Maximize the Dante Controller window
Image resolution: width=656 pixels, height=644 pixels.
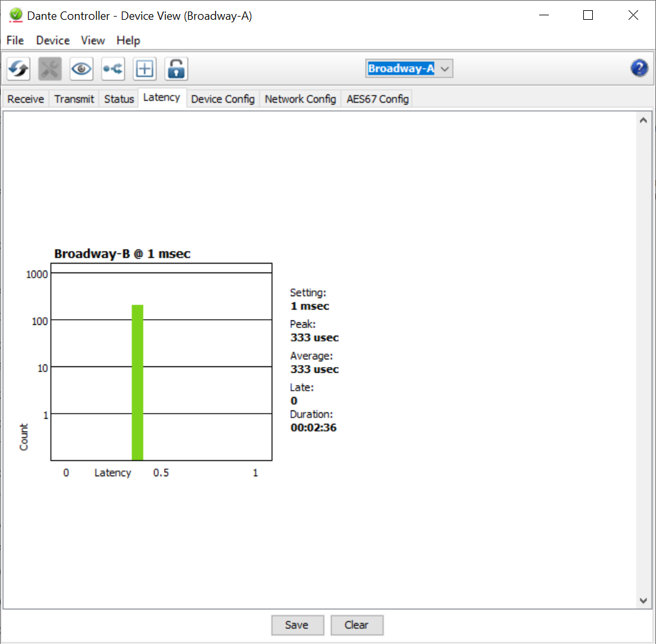[588, 15]
